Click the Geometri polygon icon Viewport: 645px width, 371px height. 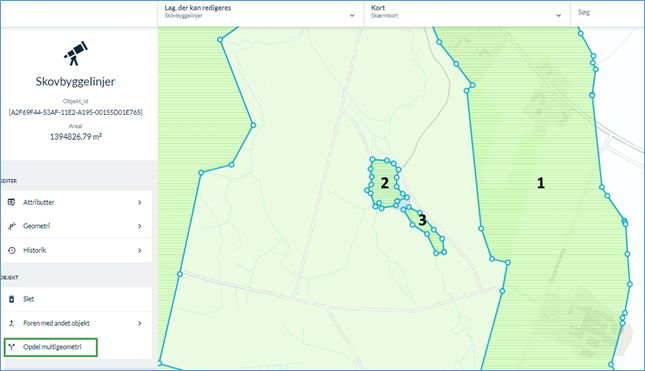[12, 226]
